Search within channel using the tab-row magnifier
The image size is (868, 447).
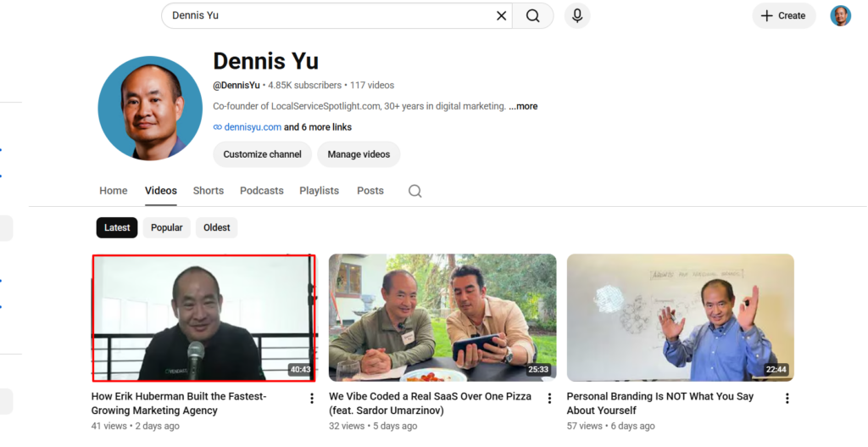pyautogui.click(x=415, y=191)
